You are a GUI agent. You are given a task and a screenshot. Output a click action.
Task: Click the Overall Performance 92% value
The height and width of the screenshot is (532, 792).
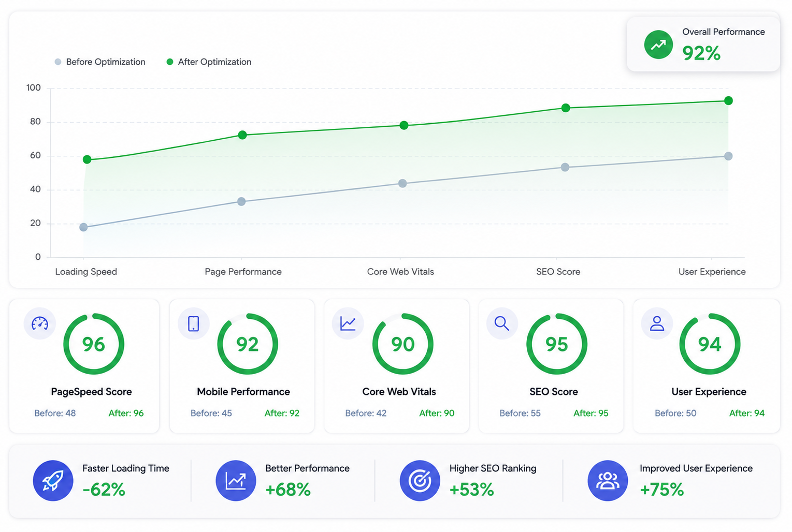[x=701, y=53]
